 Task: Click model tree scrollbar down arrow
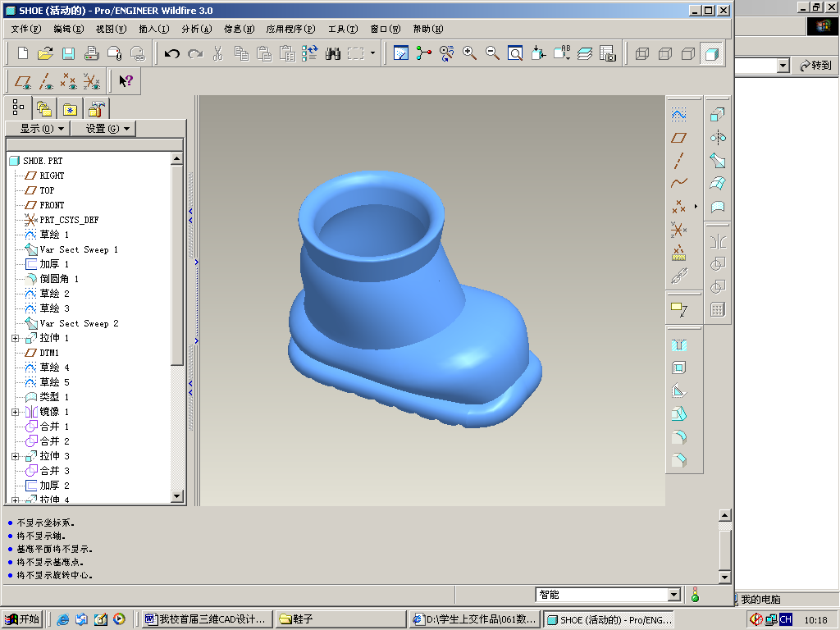177,495
